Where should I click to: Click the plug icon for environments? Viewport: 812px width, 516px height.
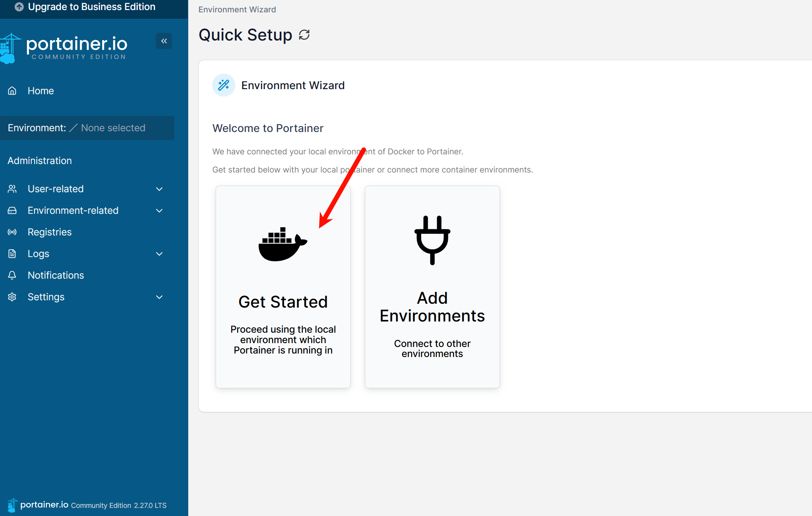432,240
